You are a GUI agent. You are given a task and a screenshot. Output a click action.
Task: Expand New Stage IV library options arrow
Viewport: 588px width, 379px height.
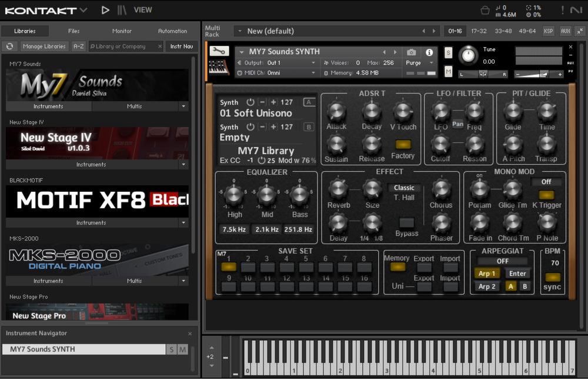coord(183,165)
